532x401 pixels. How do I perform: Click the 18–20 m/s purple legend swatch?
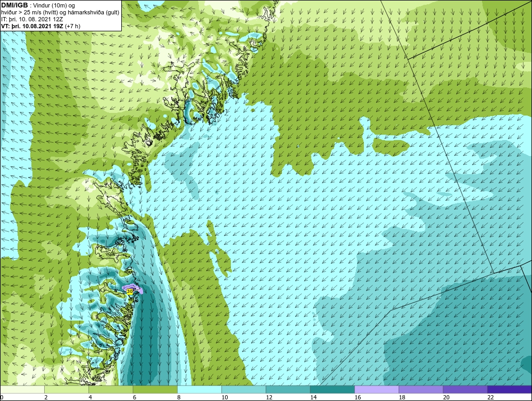(x=421, y=389)
